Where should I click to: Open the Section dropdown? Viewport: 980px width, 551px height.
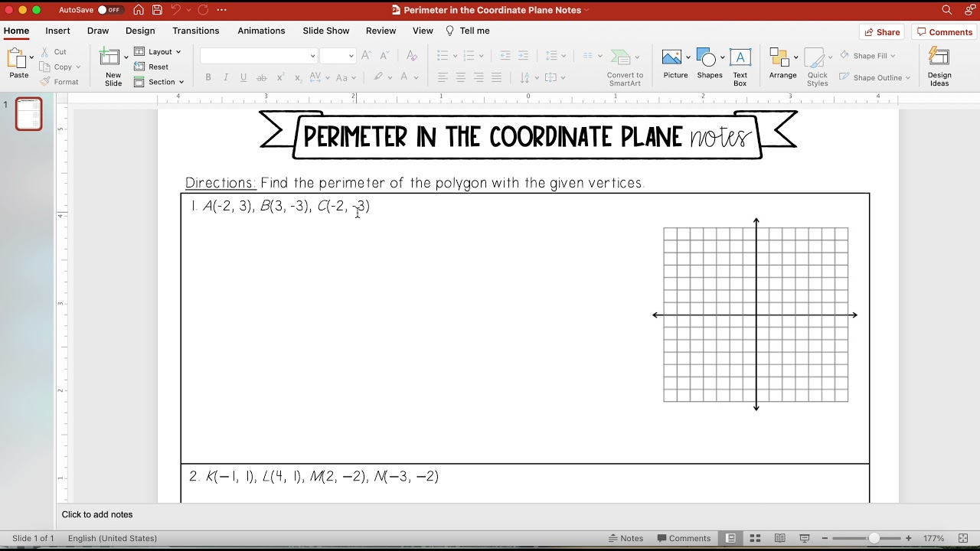(159, 82)
